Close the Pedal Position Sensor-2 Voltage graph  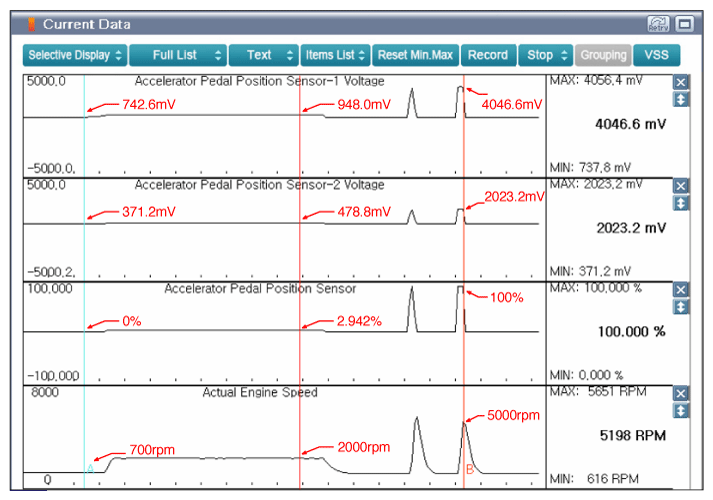click(x=681, y=186)
